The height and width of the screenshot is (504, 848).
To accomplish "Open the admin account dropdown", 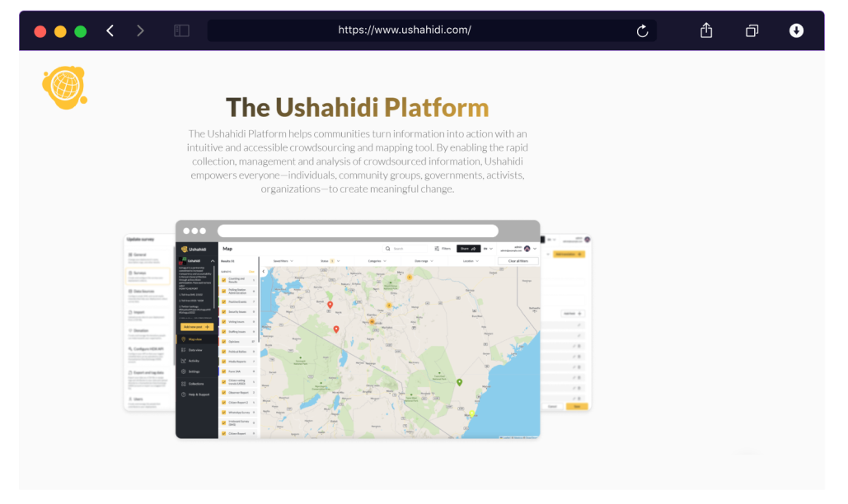I will [x=518, y=249].
